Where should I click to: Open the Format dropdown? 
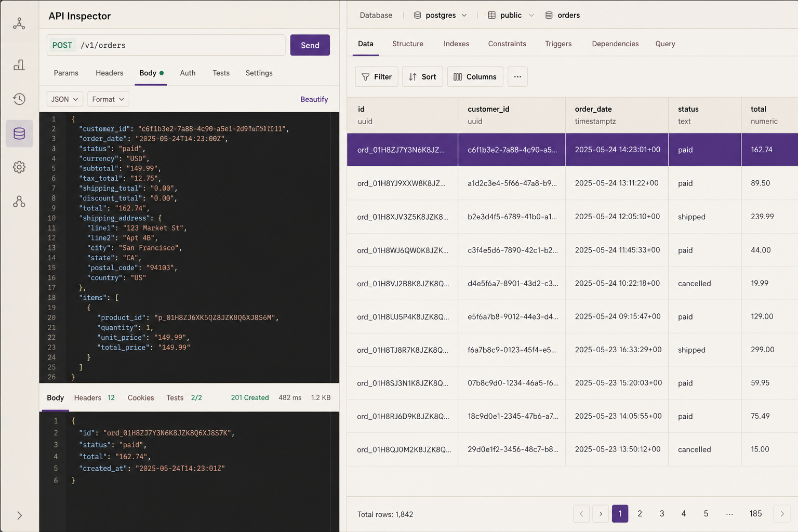[x=108, y=99]
